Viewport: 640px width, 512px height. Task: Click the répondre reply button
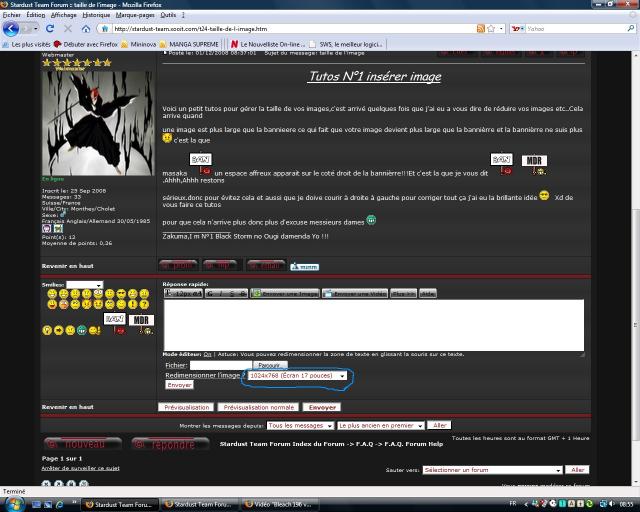pyautogui.click(x=170, y=444)
